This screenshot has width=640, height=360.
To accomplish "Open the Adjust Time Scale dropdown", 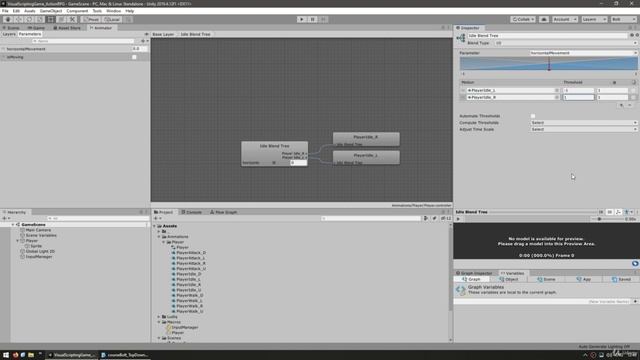I will 584,129.
